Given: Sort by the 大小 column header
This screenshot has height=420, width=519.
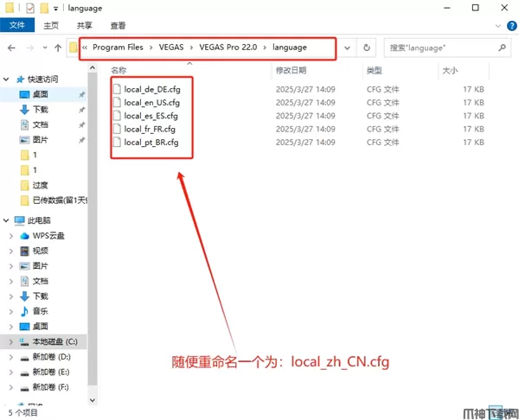Looking at the screenshot, I should pos(450,70).
